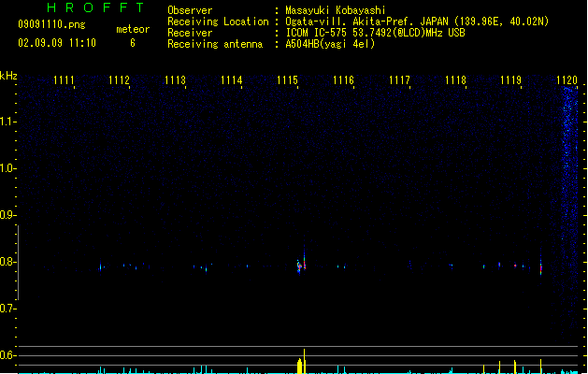This screenshot has height=374, width=588.
Task: Click the HROFFT title text
Action: pos(95,7)
